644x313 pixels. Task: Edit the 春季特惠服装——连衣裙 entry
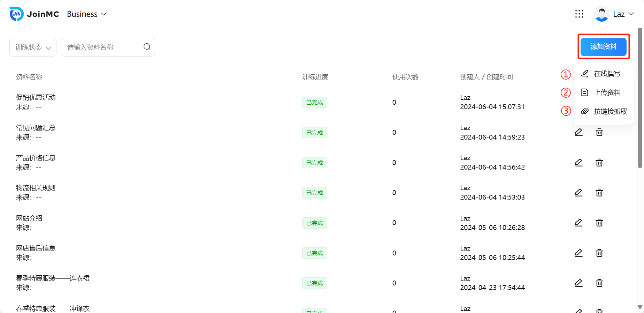[x=578, y=283]
